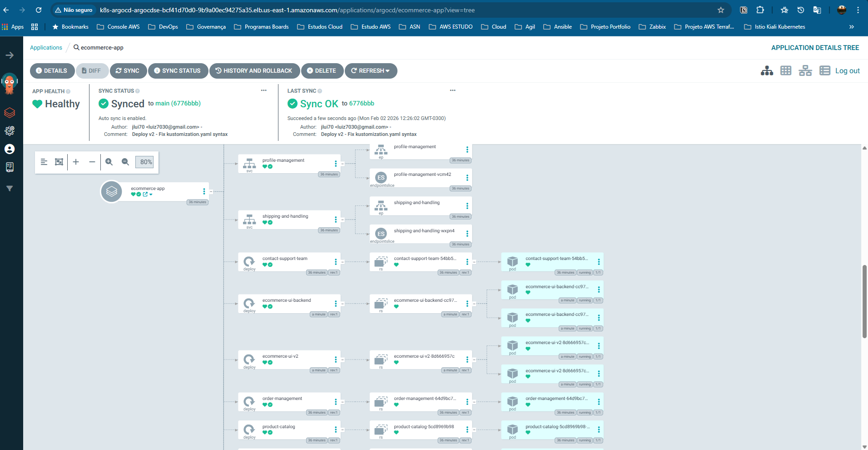Go to Applications breadcrumb link
The image size is (868, 450).
pos(46,48)
